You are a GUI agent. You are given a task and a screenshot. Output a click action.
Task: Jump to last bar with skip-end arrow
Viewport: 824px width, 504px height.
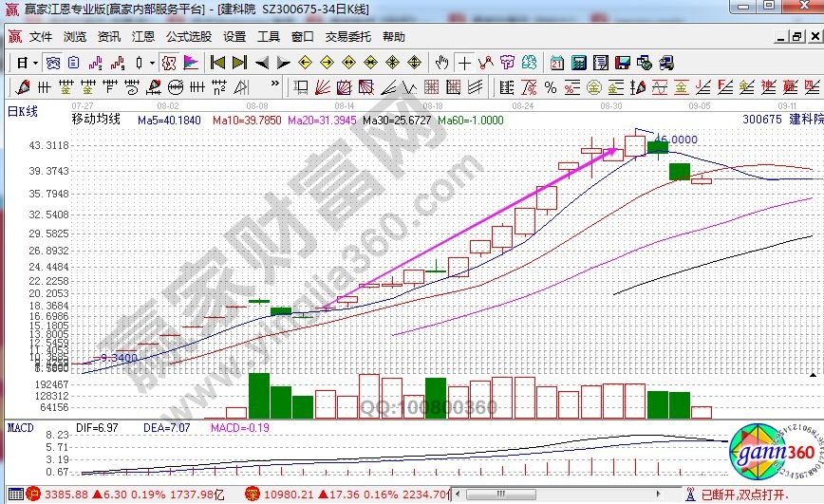coord(238,63)
